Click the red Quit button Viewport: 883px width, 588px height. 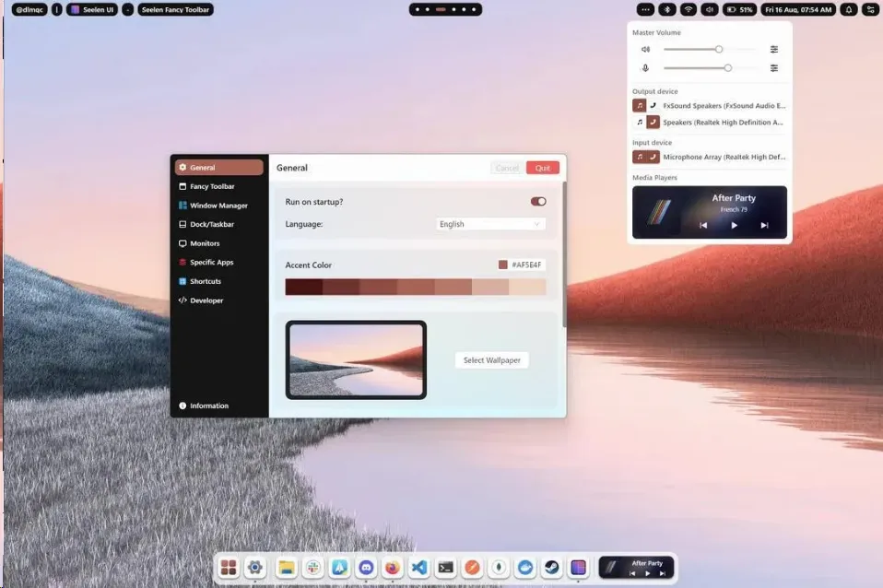click(x=543, y=168)
